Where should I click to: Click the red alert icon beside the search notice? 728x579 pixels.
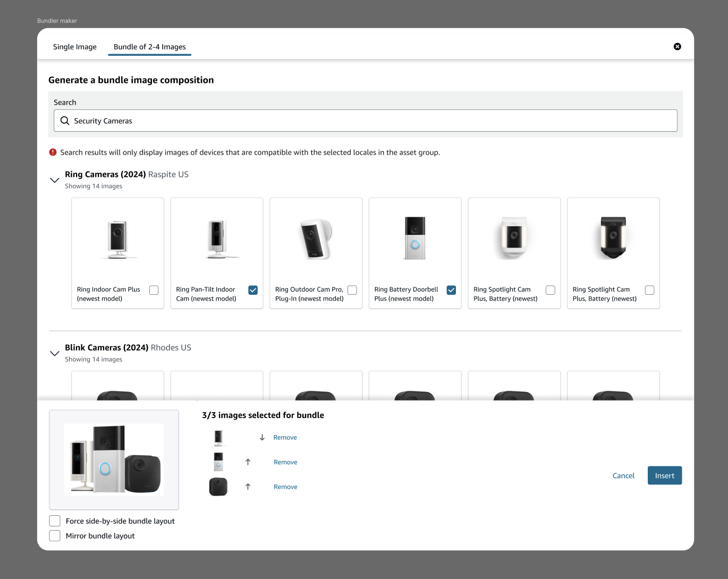[x=53, y=152]
